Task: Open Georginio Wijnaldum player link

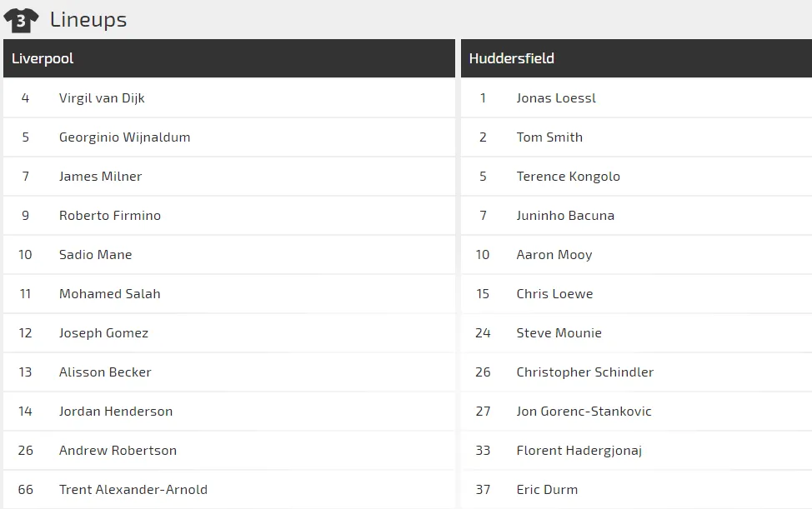Action: [124, 137]
